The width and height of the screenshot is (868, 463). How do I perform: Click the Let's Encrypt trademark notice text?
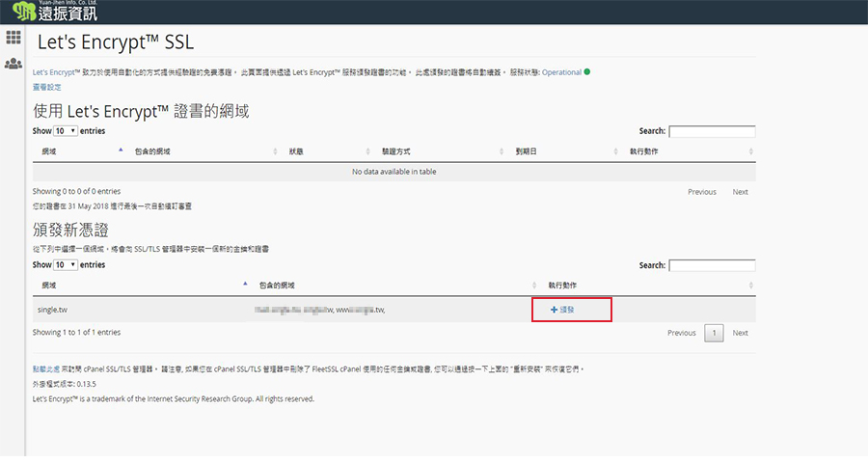tap(174, 398)
